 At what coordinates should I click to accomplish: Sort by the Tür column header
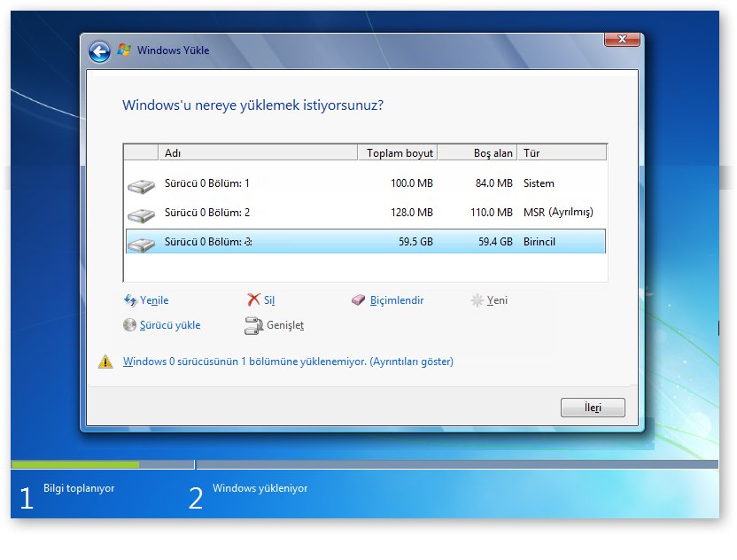tap(562, 153)
